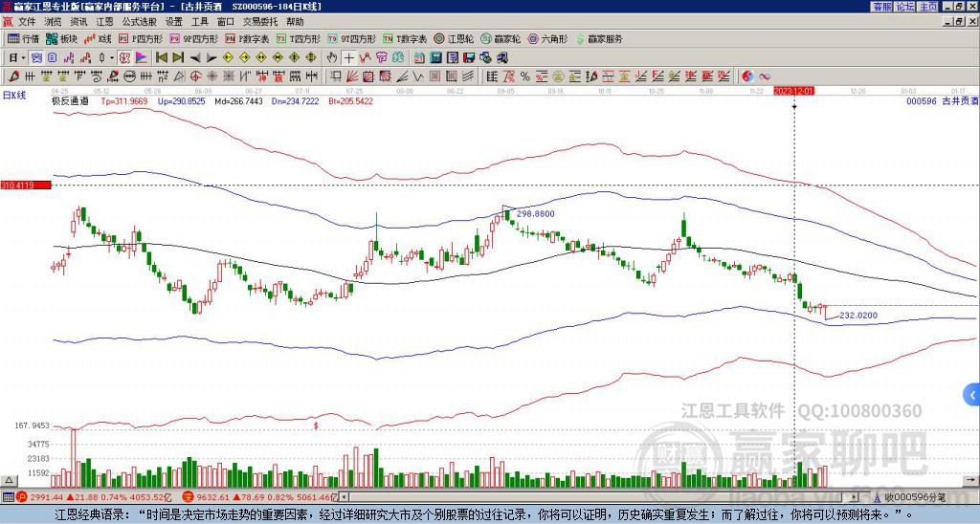Click the percent % tool icon
980x524 pixels.
525,76
